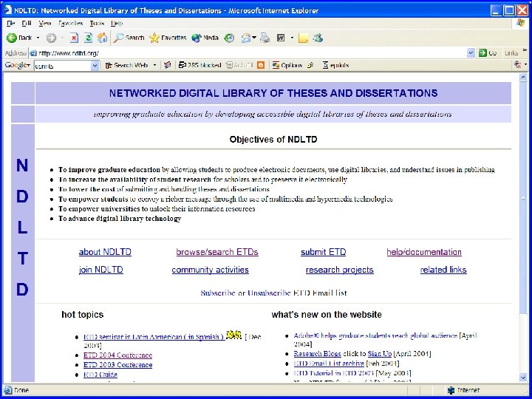Click the Go button beside address bar

click(488, 53)
